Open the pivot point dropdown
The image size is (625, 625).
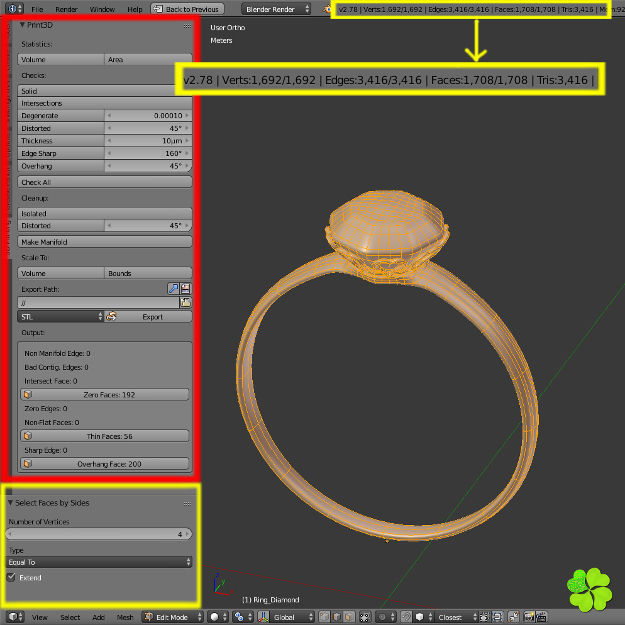(243, 617)
